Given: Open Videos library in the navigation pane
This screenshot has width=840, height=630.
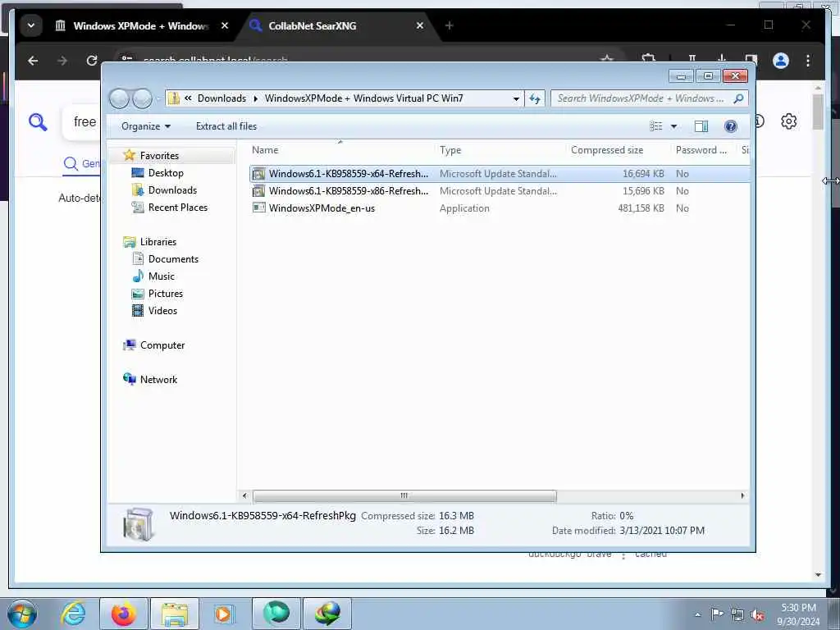Looking at the screenshot, I should (162, 310).
